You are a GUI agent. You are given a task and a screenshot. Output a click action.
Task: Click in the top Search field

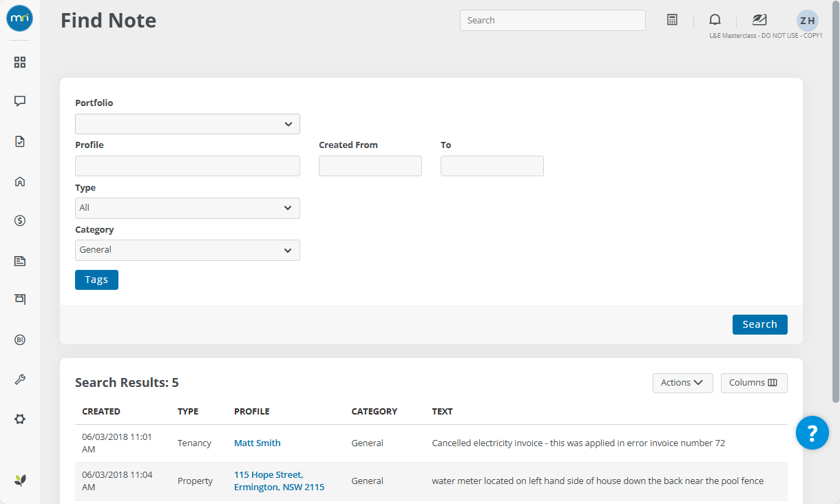552,20
